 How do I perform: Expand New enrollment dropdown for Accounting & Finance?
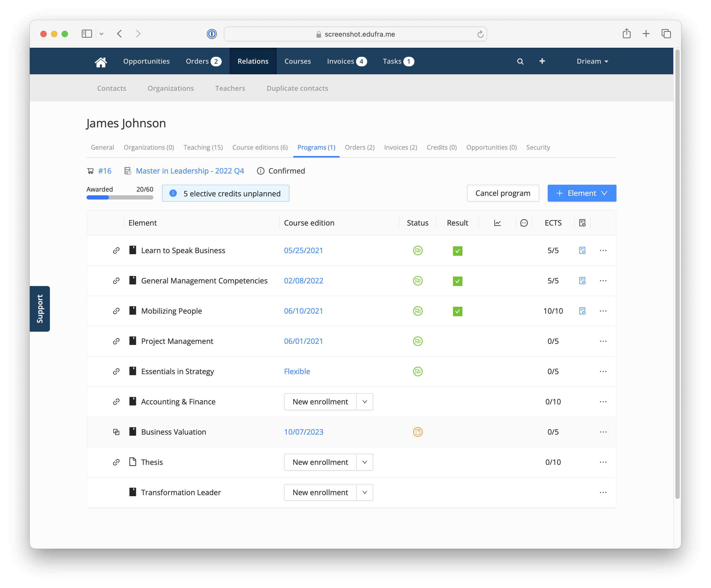pyautogui.click(x=365, y=401)
